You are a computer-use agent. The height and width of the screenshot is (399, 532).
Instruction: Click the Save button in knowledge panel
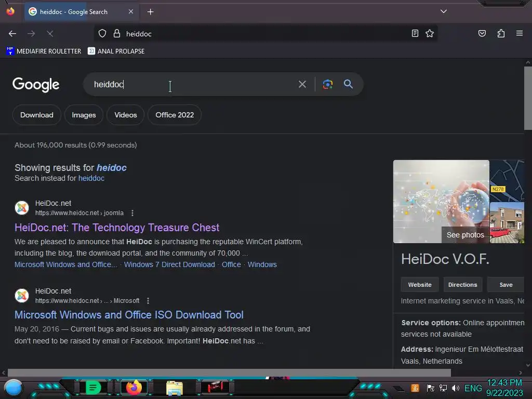coord(506,285)
